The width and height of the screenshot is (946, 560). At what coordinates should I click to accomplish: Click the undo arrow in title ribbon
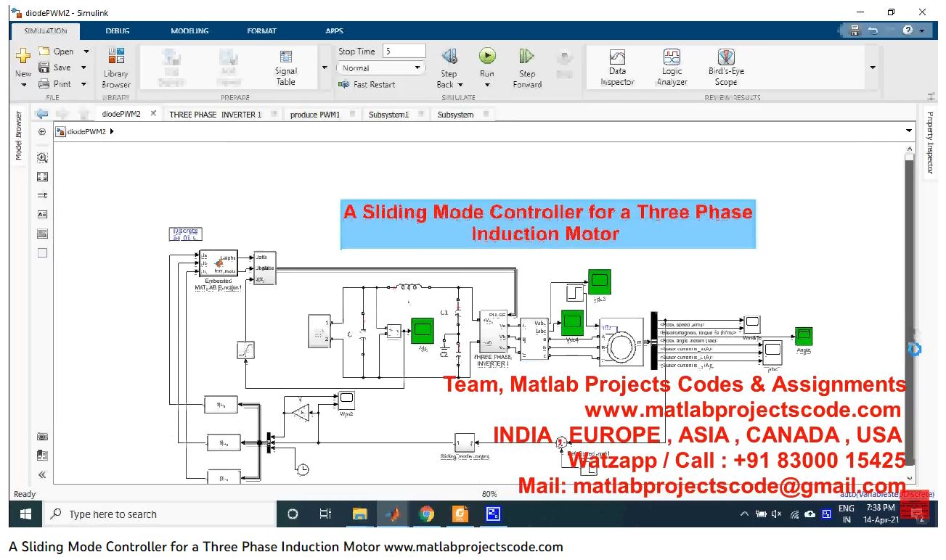click(x=873, y=30)
